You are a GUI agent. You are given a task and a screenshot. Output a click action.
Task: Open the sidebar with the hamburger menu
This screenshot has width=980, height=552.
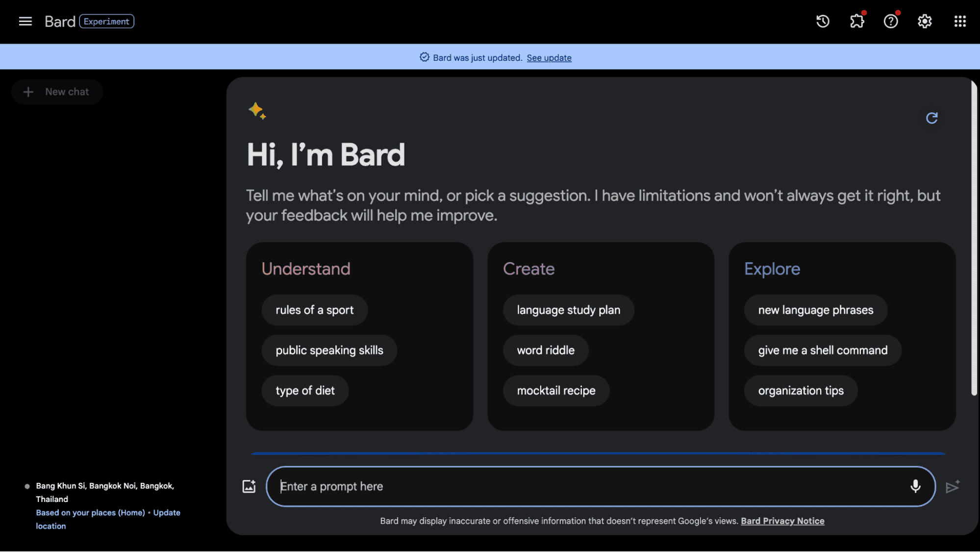[x=25, y=21]
